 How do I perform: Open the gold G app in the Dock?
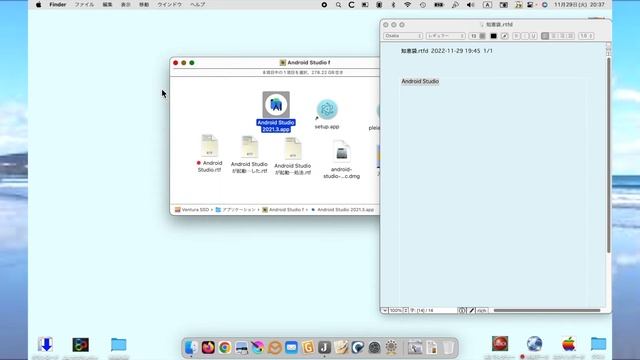(308, 347)
